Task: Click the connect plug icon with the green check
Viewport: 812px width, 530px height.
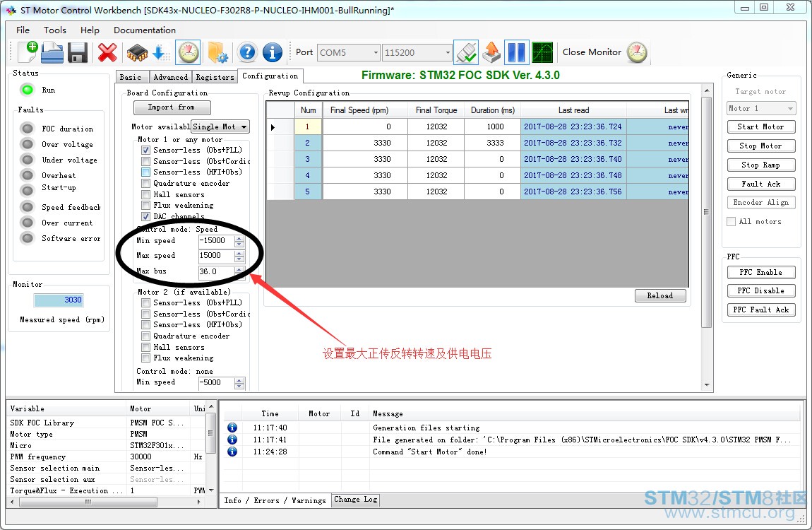Action: (466, 52)
